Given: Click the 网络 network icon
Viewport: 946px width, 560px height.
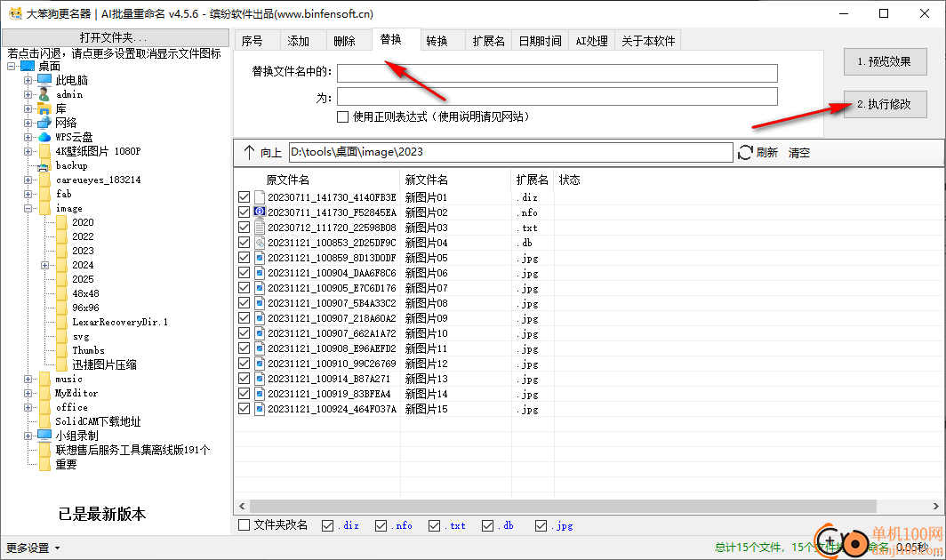Looking at the screenshot, I should (x=44, y=123).
